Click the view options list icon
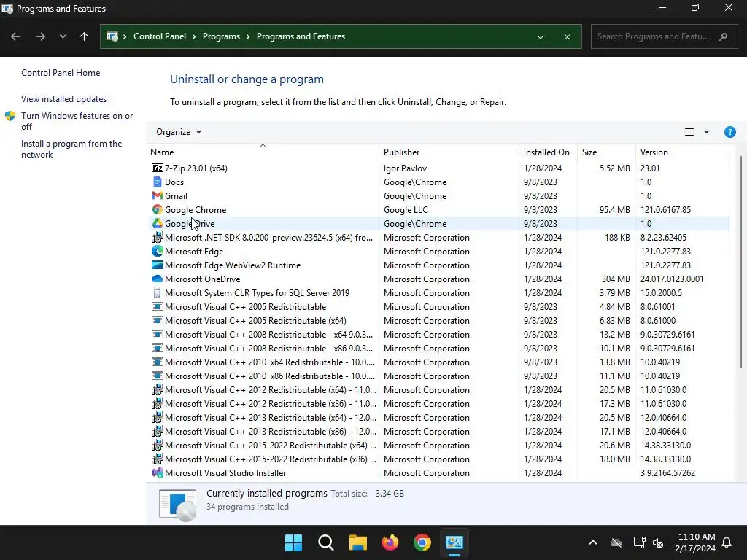747x560 pixels. (x=689, y=132)
